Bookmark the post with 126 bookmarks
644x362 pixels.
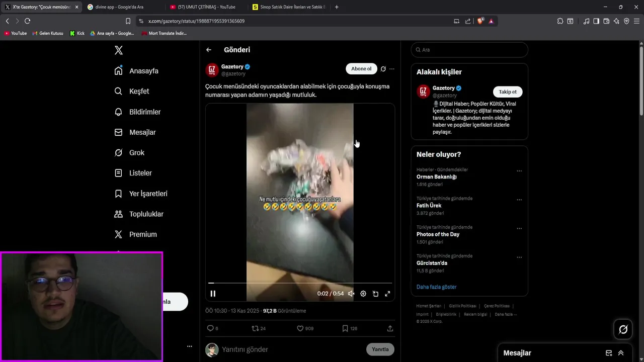[x=345, y=328]
